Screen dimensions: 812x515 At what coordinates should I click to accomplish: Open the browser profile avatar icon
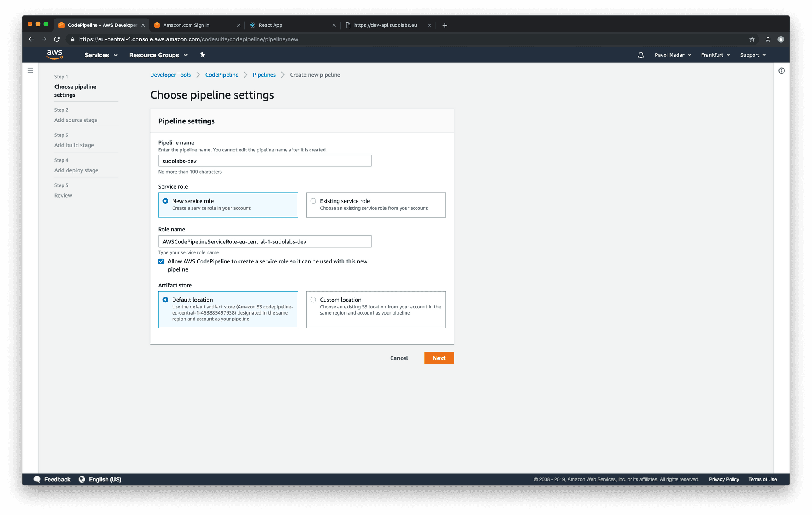point(781,39)
